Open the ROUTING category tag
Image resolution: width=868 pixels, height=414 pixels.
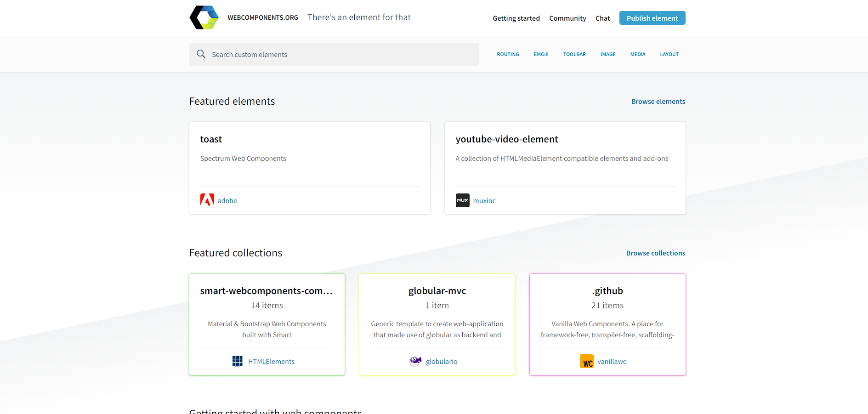[x=508, y=54]
